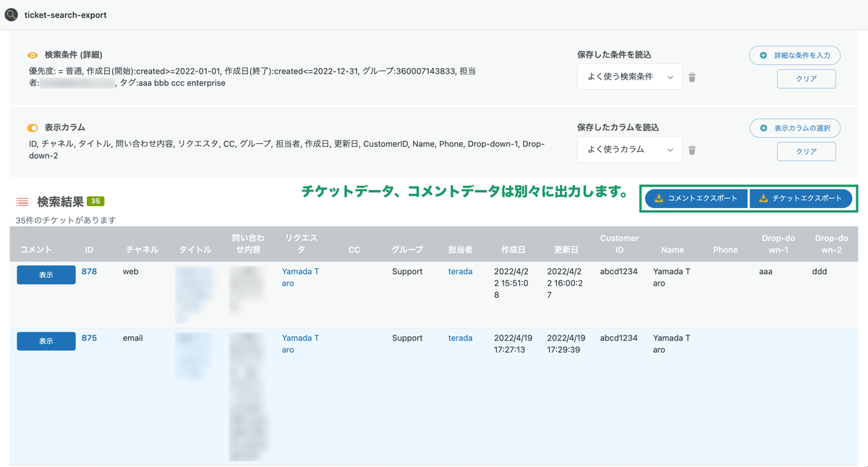Image resolution: width=868 pixels, height=467 pixels.
Task: Show comments for ticket 875
Action: point(46,340)
